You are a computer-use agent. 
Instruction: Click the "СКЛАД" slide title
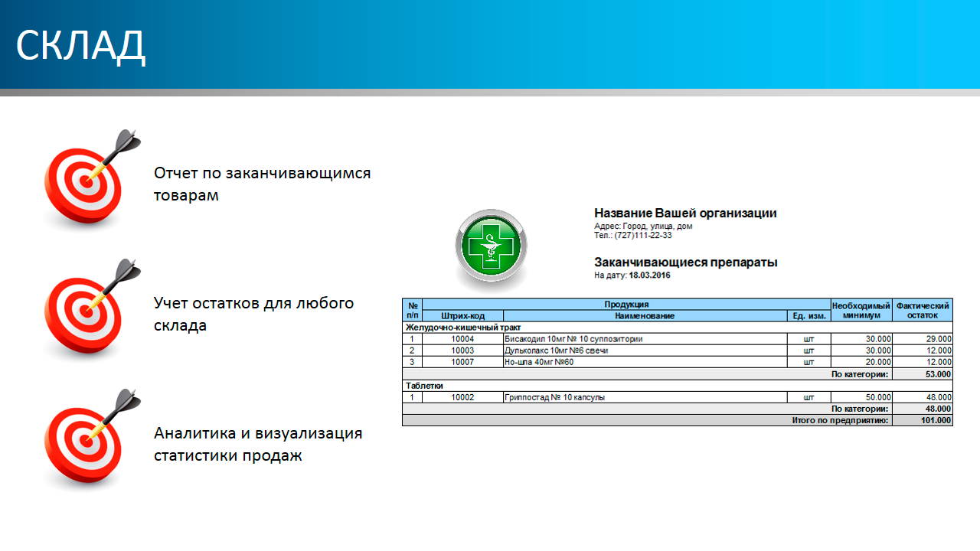80,46
